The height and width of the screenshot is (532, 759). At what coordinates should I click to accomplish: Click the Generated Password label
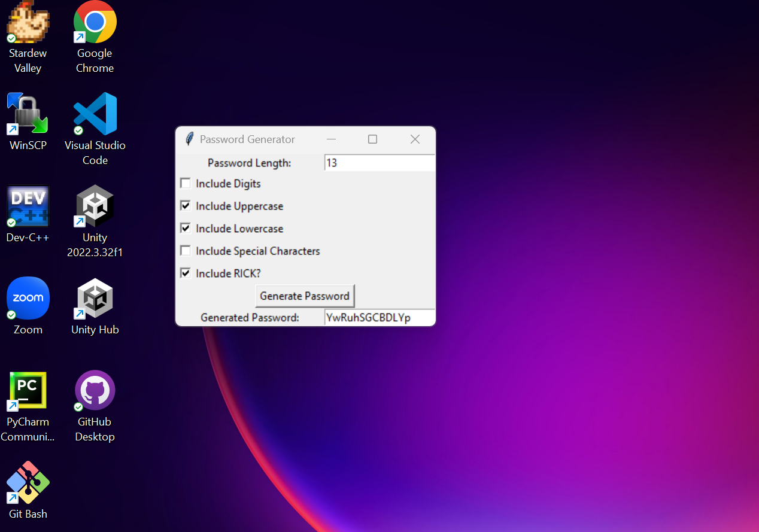250,318
